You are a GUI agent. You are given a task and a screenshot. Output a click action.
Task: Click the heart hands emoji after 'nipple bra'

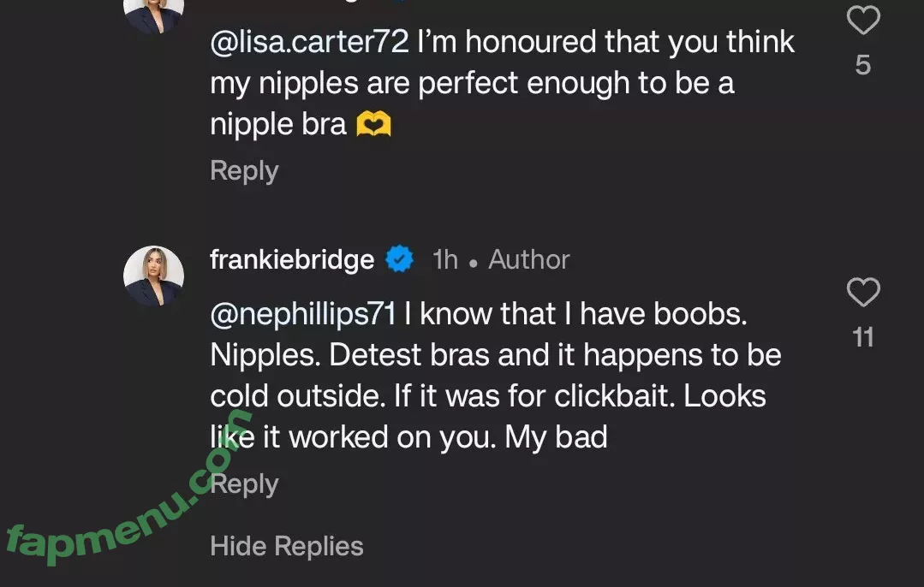point(373,125)
